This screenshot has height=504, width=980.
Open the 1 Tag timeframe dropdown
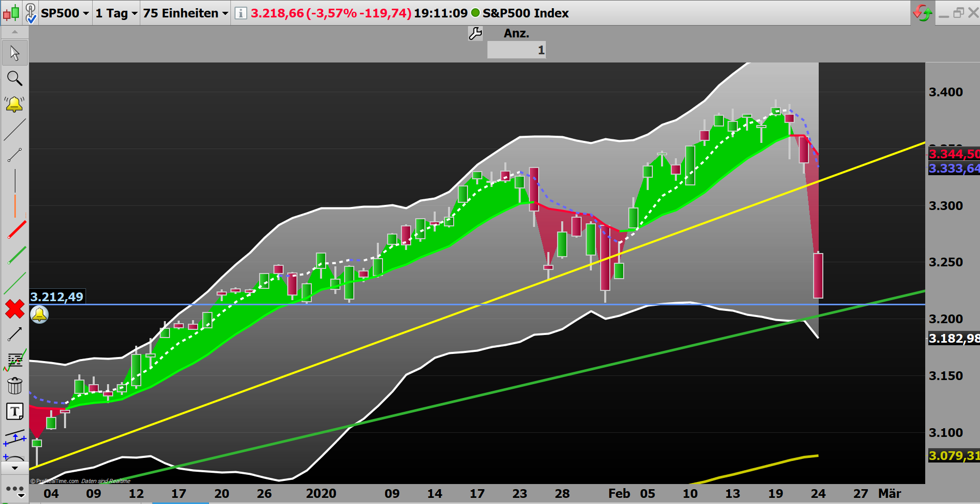tap(115, 13)
